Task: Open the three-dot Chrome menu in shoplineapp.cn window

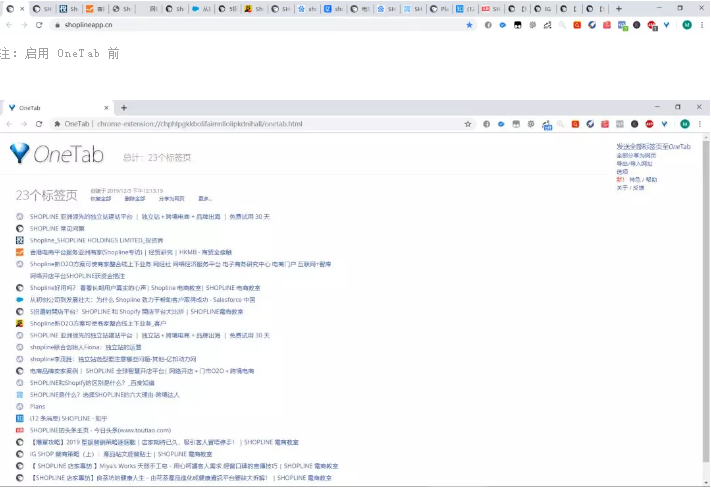Action: [x=702, y=25]
